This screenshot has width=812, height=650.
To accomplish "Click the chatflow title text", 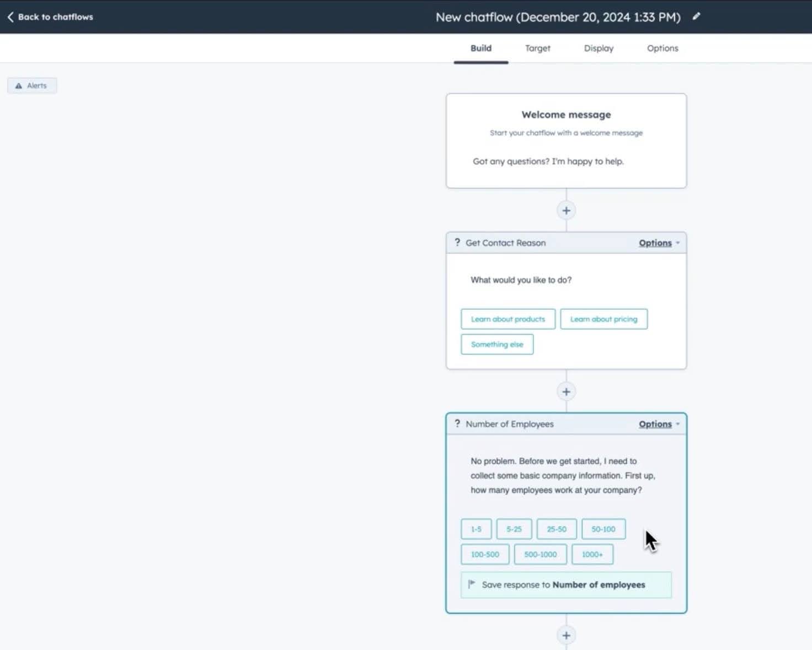I will tap(558, 17).
